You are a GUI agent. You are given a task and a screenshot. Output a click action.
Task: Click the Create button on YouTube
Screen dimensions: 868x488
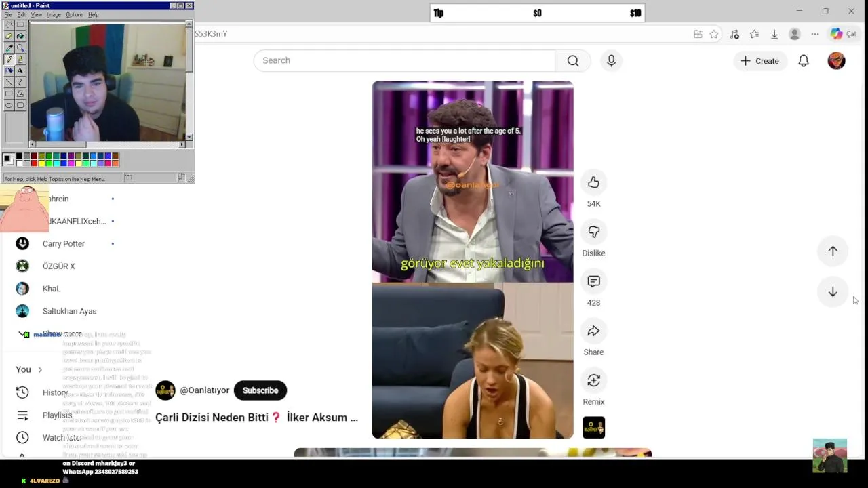point(760,61)
